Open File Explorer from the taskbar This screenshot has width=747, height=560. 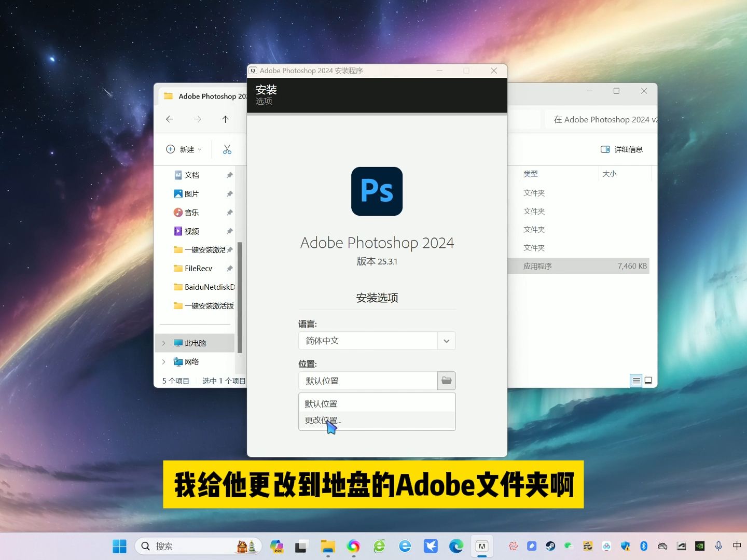328,546
